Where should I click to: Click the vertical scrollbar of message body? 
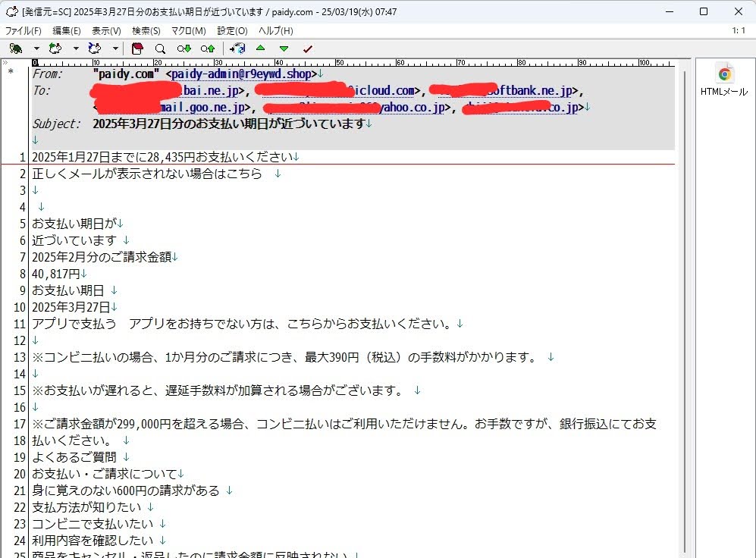tap(685, 303)
